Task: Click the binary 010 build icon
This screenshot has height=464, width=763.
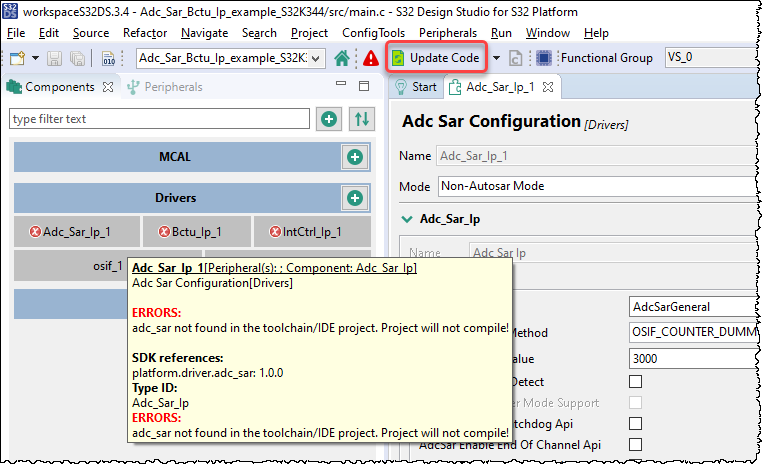Action: click(x=108, y=58)
